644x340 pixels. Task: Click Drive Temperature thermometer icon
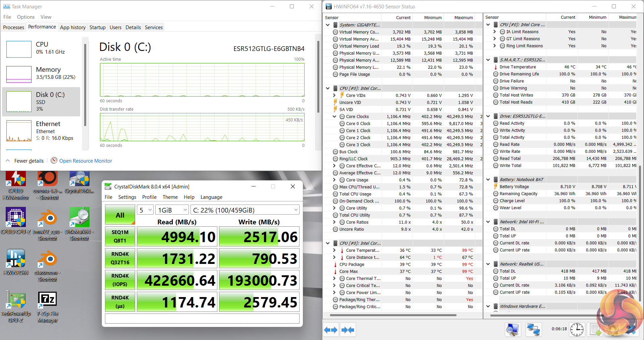tap(495, 67)
